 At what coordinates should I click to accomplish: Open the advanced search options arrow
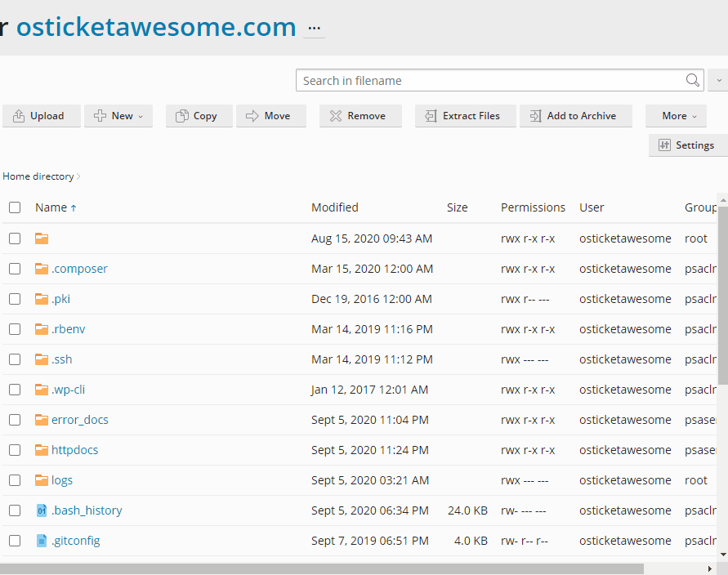[x=718, y=80]
